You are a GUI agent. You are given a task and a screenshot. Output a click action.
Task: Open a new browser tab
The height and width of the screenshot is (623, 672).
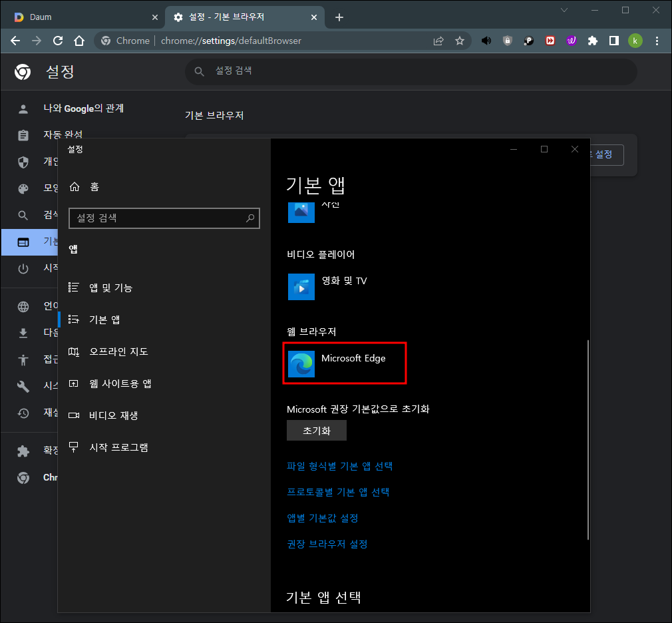339,16
